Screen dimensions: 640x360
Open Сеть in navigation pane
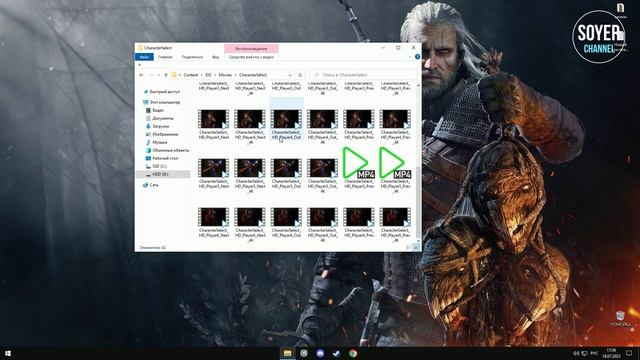[x=151, y=185]
